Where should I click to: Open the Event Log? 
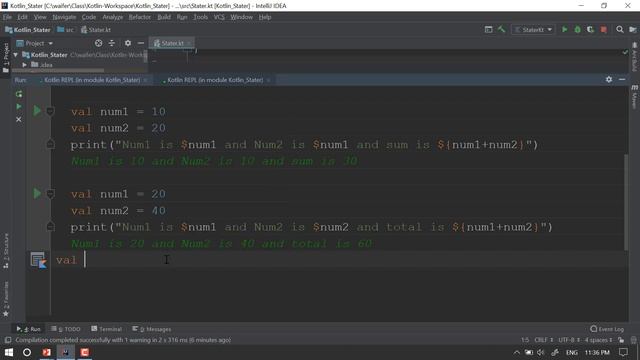[x=607, y=329]
